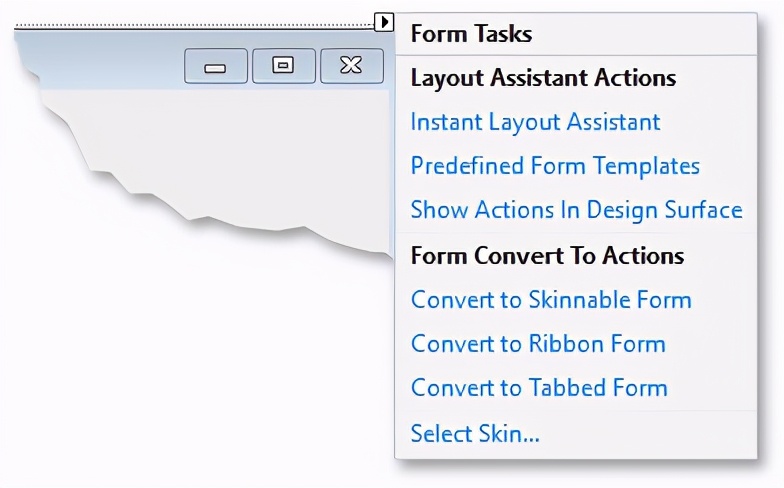Choose Show Actions In Design Surface
The width and height of the screenshot is (784, 488).
click(576, 210)
